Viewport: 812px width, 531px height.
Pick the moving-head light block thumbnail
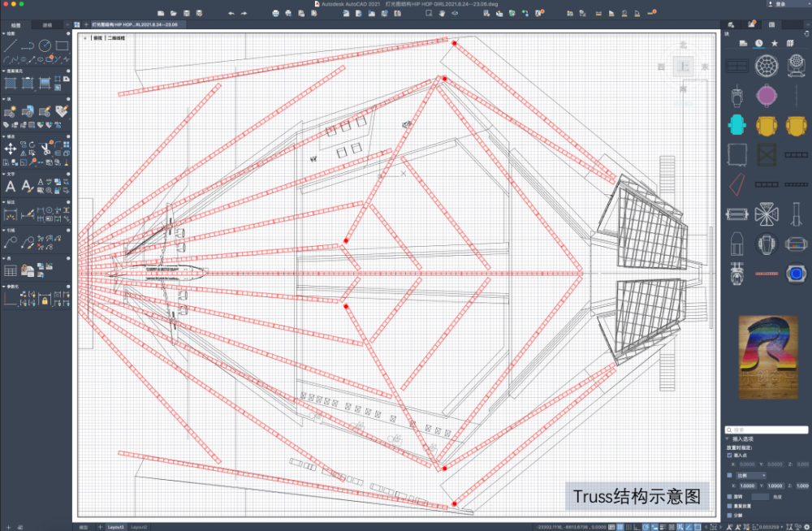796,67
